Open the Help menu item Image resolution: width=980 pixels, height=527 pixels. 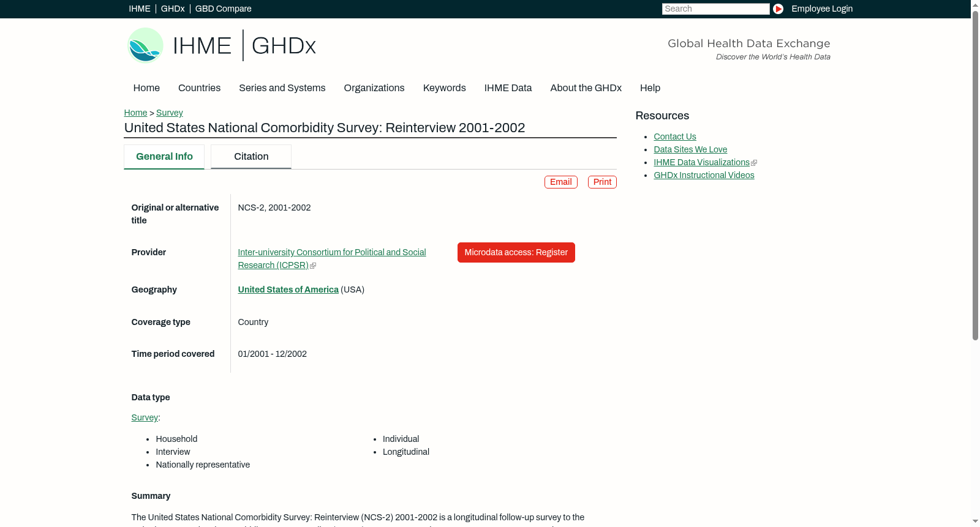[x=650, y=88]
